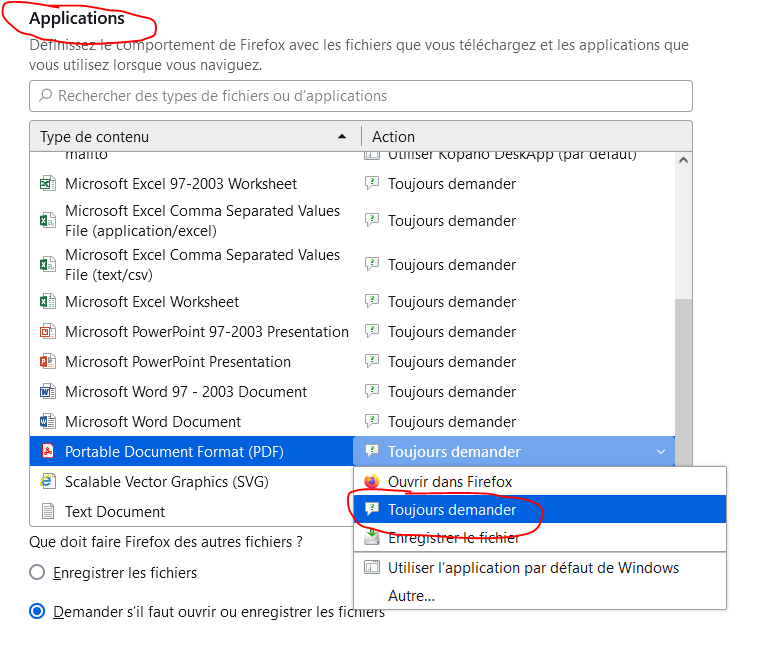This screenshot has height=652, width=777.
Task: Select the Enregistrer les fichiers radio button
Action: tap(37, 572)
